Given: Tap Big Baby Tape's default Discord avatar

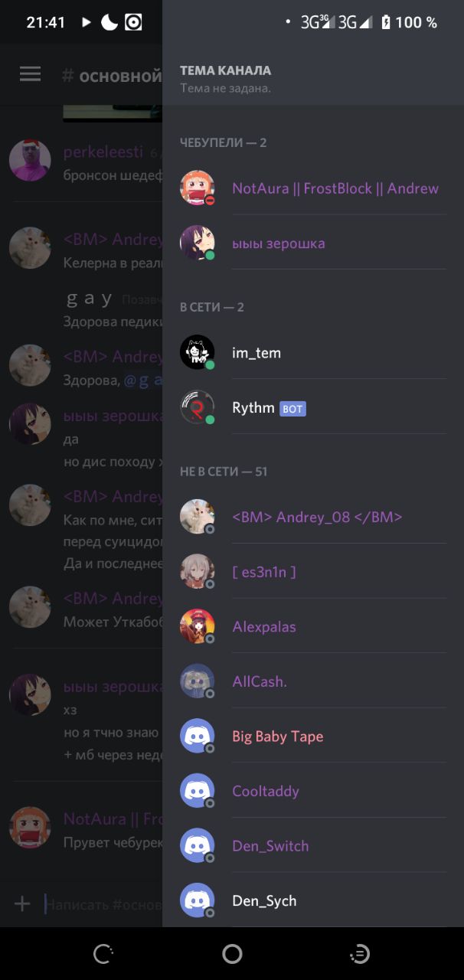Looking at the screenshot, I should tap(197, 737).
